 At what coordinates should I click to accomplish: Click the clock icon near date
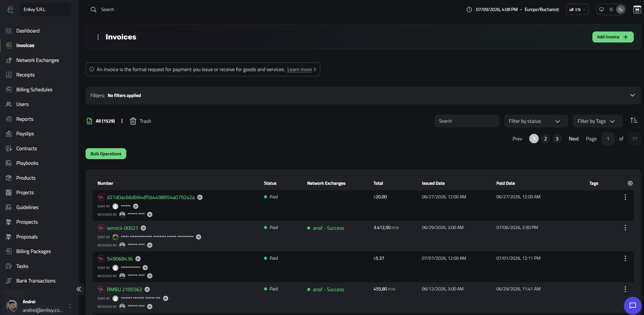(469, 9)
